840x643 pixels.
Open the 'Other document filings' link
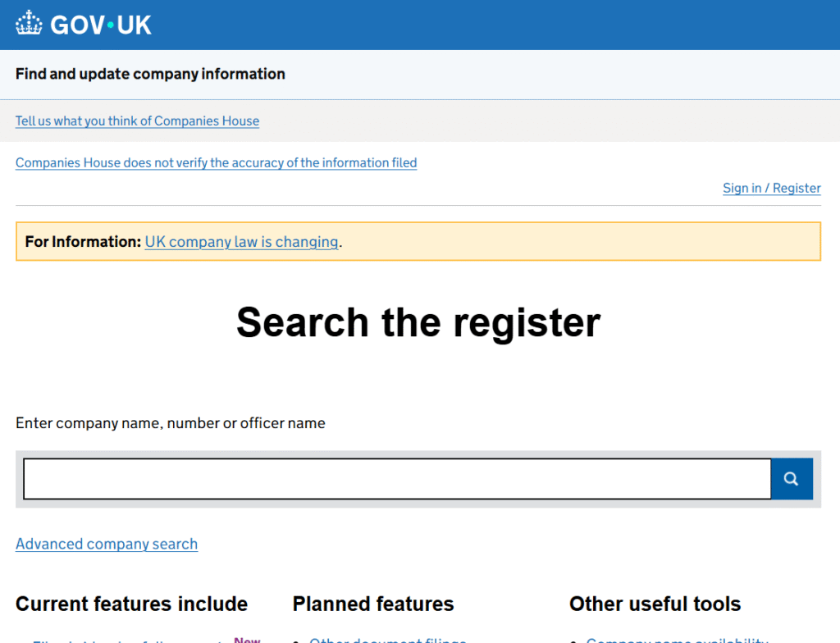[x=387, y=641]
